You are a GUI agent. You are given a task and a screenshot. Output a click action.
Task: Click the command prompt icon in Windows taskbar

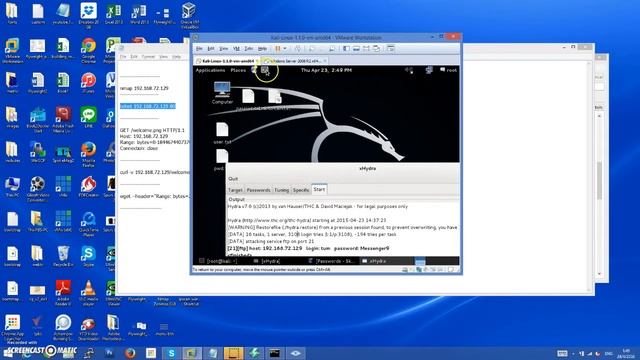[275, 353]
